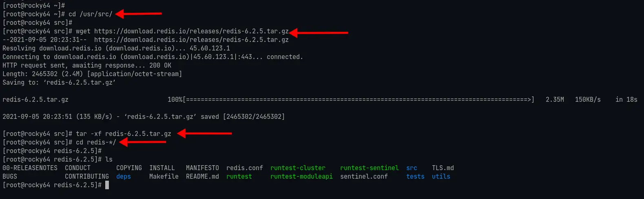Image resolution: width=644 pixels, height=199 pixels.
Task: Click the 00-RELEASENOTES file name
Action: [x=30, y=168]
